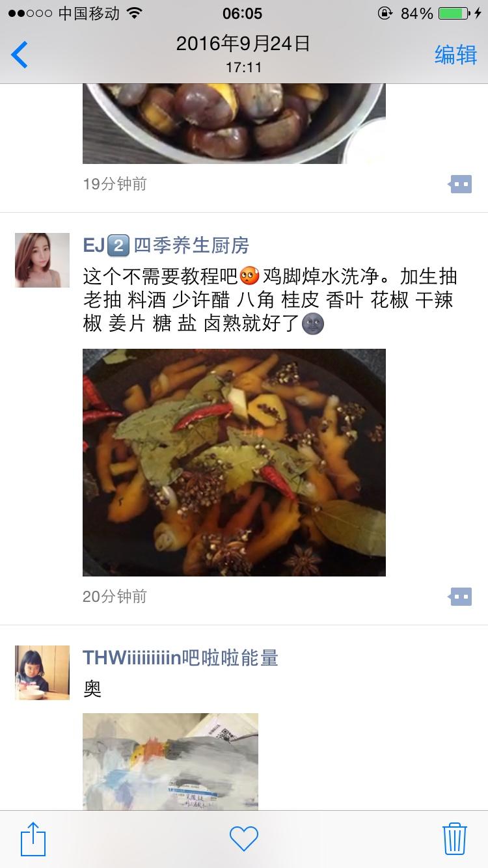Open the share icon in bottom toolbar
This screenshot has width=488, height=868.
[x=33, y=839]
